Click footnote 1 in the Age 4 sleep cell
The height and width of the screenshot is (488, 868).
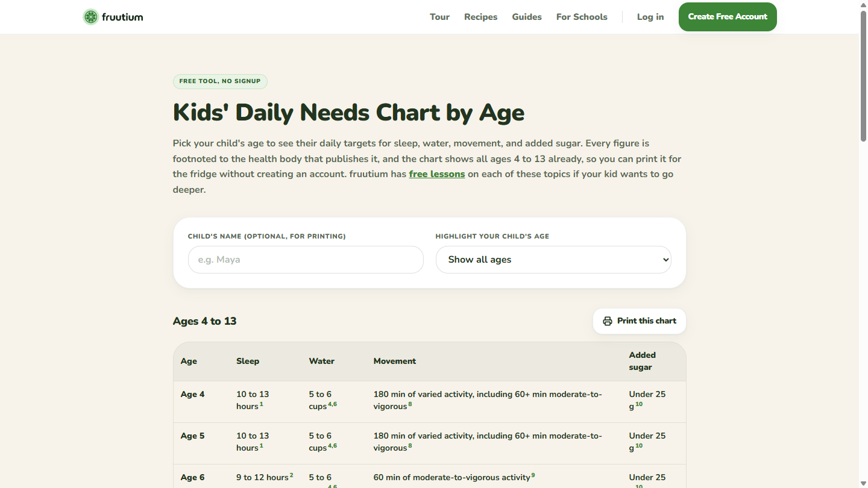(x=262, y=404)
